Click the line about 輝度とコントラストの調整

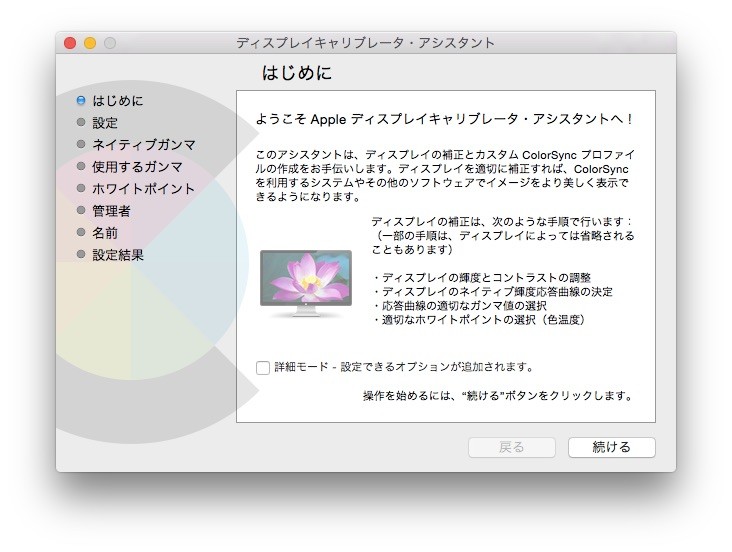(x=482, y=278)
